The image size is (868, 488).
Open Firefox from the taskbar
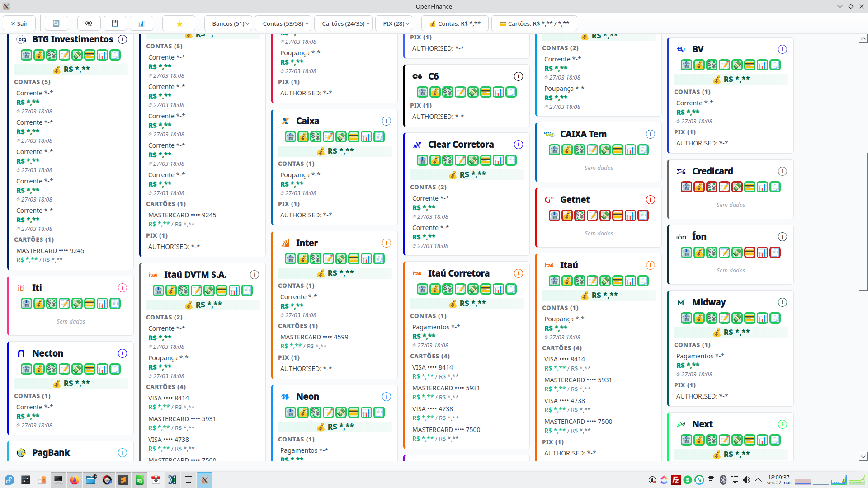[x=74, y=480]
